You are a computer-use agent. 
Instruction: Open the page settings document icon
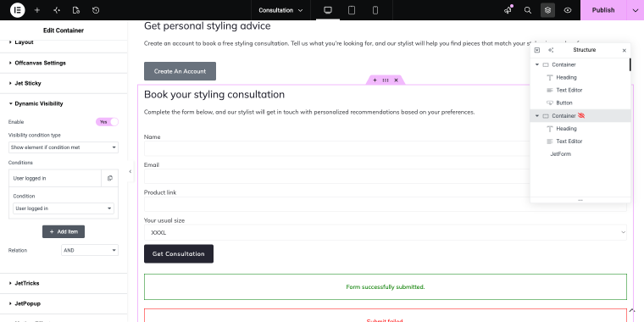pos(76,10)
